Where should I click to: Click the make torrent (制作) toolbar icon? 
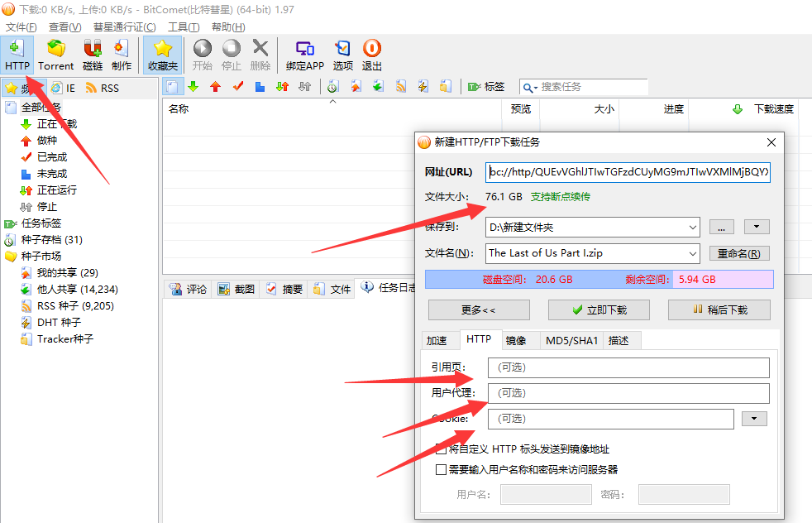122,55
